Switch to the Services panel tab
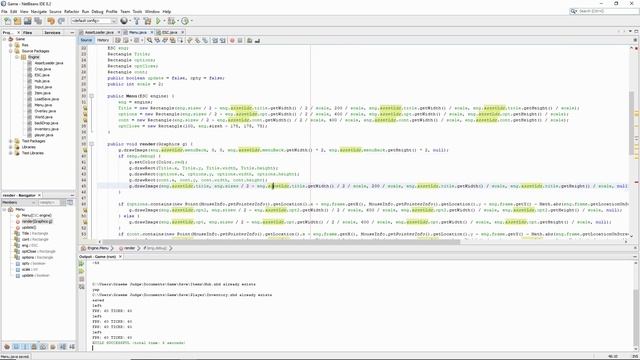Viewport: 640px width, 360px height. [x=52, y=32]
